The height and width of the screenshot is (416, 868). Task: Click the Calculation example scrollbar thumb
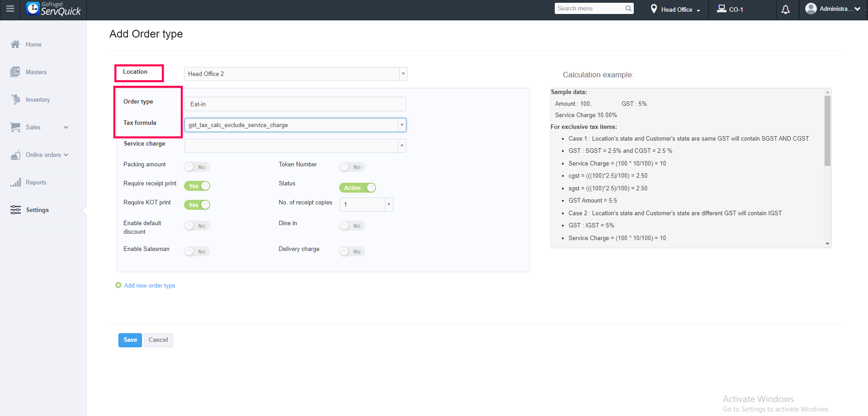[x=827, y=131]
